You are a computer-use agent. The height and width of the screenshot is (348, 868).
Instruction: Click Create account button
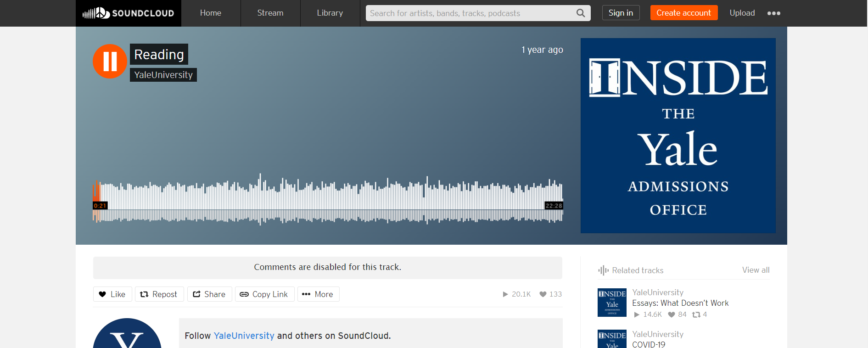click(x=683, y=13)
